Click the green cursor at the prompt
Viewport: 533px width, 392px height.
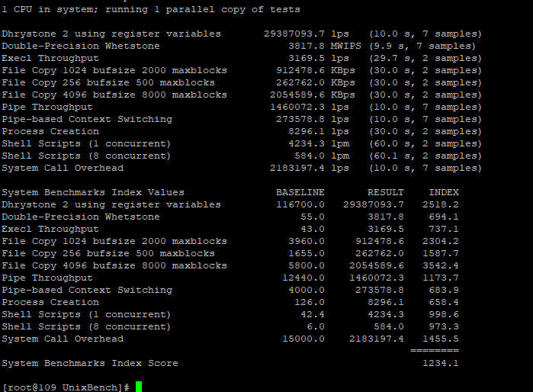139,387
